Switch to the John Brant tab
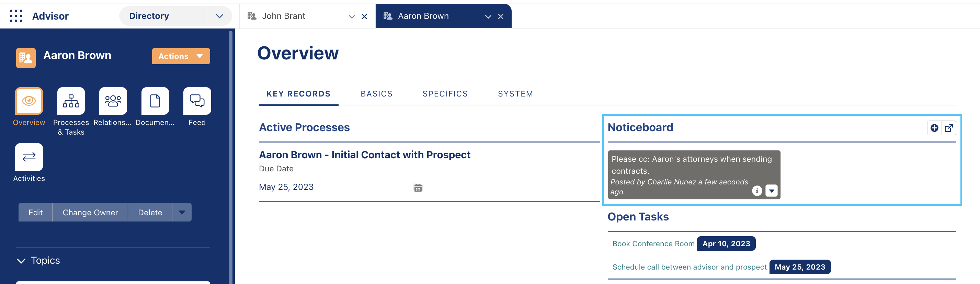Viewport: 980px width, 284px height. 283,16
